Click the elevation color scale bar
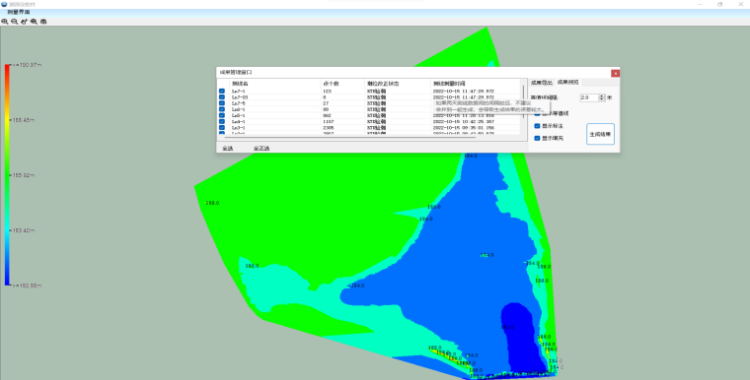Viewport: 750px width, 380px height. [7, 175]
